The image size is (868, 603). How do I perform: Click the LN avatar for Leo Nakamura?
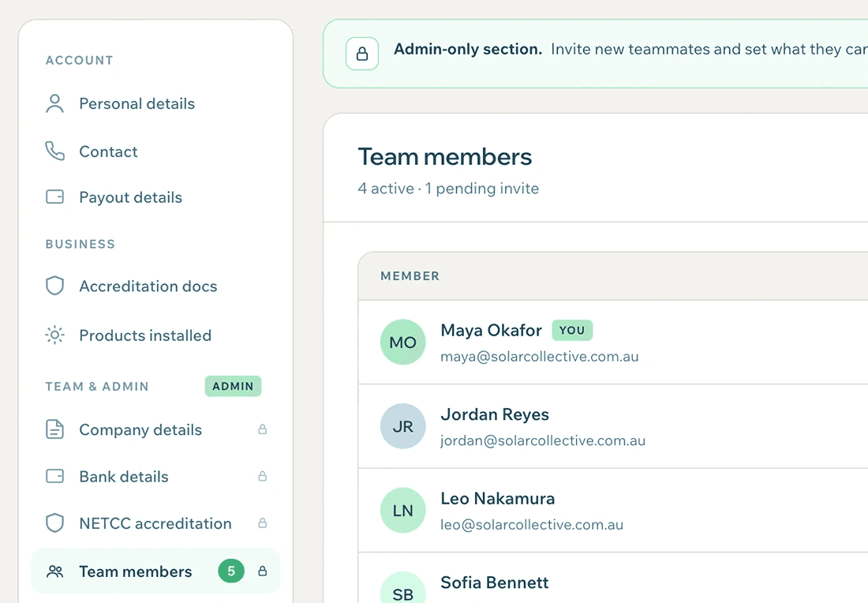403,511
